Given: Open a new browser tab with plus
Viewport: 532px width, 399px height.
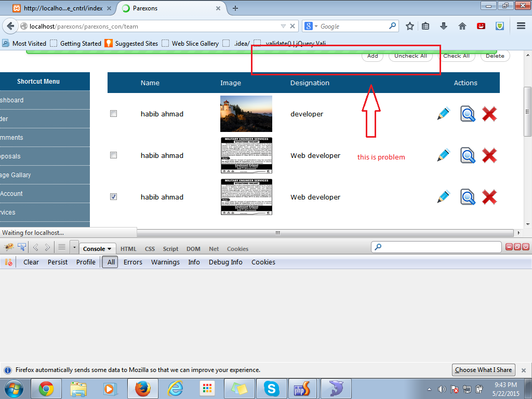Looking at the screenshot, I should 235,8.
